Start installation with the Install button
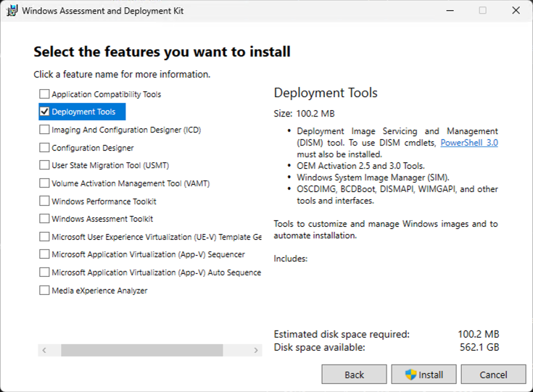 (x=424, y=375)
